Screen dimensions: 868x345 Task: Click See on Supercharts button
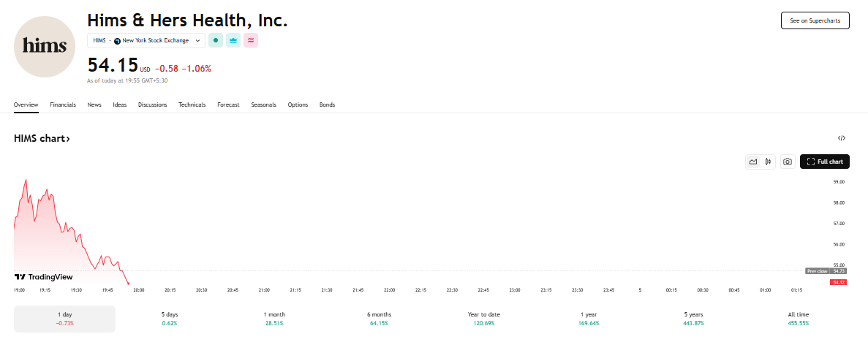(815, 20)
